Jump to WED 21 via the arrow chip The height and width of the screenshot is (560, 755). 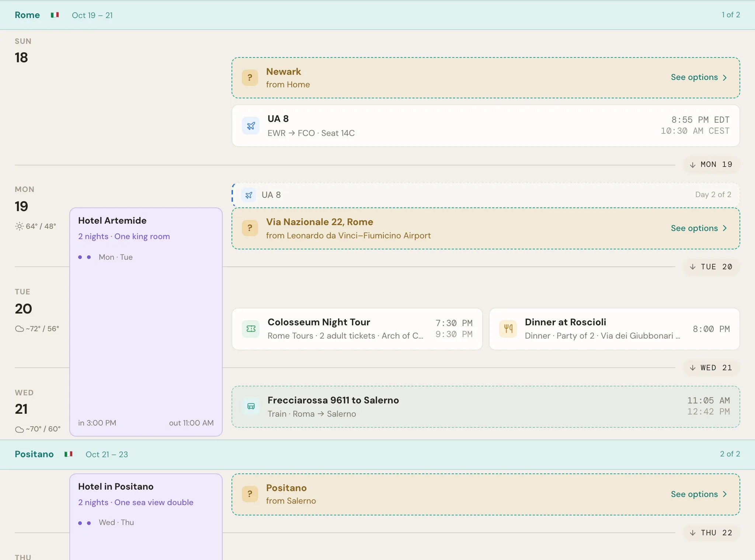pos(711,368)
